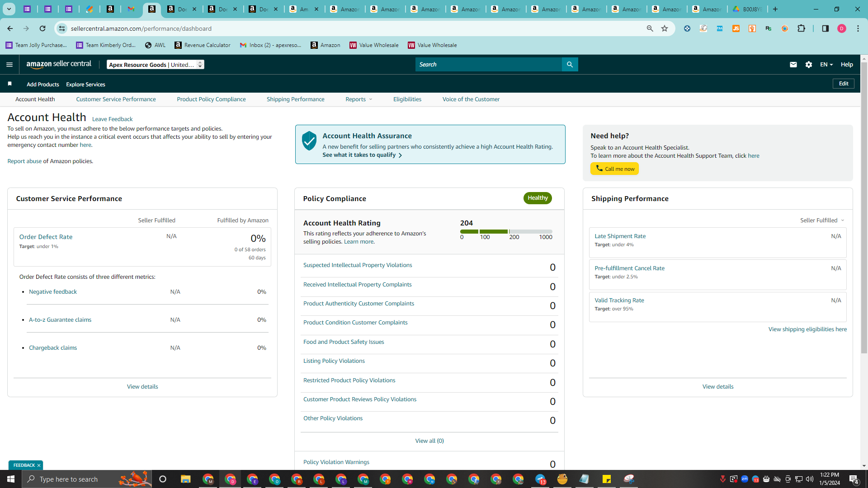Screen dimensions: 868x488
Task: Click View shipping eligibilities here
Action: coord(807,329)
